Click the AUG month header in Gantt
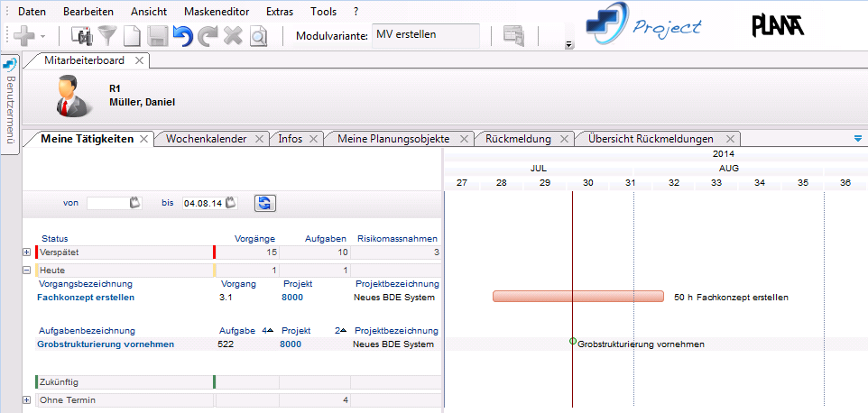Viewport: 868px width, 413px height. (728, 169)
